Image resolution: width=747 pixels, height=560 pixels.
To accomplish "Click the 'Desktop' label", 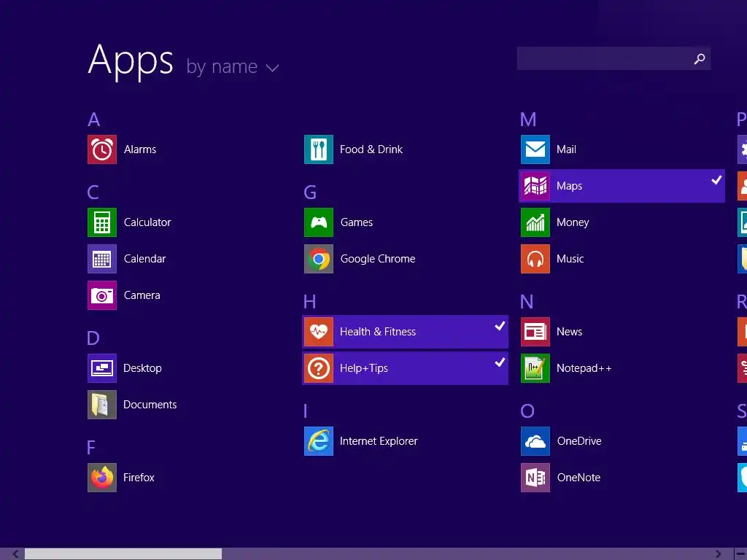I will (142, 368).
